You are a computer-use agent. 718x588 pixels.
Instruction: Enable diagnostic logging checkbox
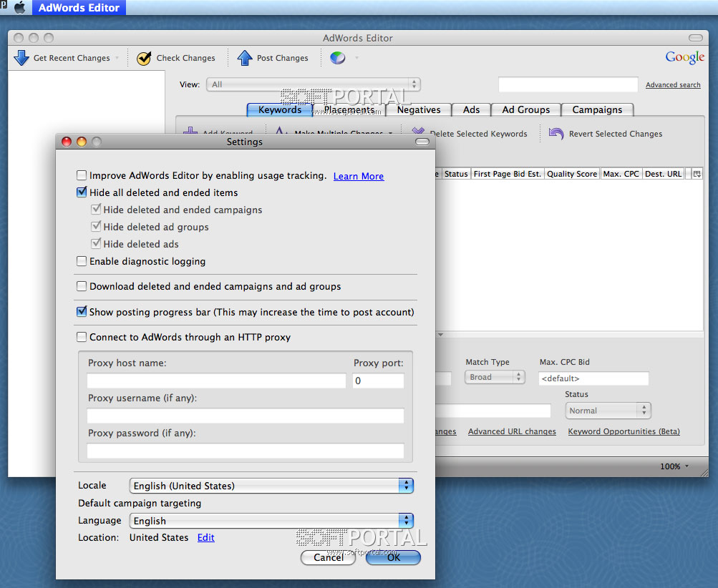point(82,261)
